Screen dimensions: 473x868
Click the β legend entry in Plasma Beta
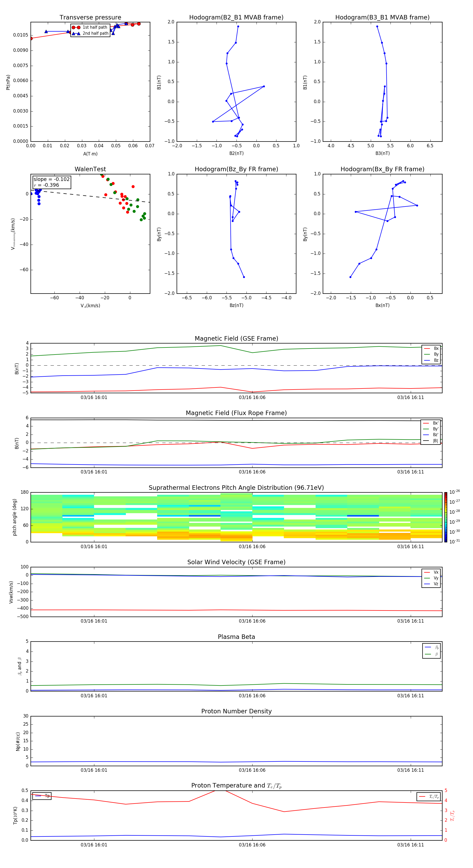pos(431,654)
